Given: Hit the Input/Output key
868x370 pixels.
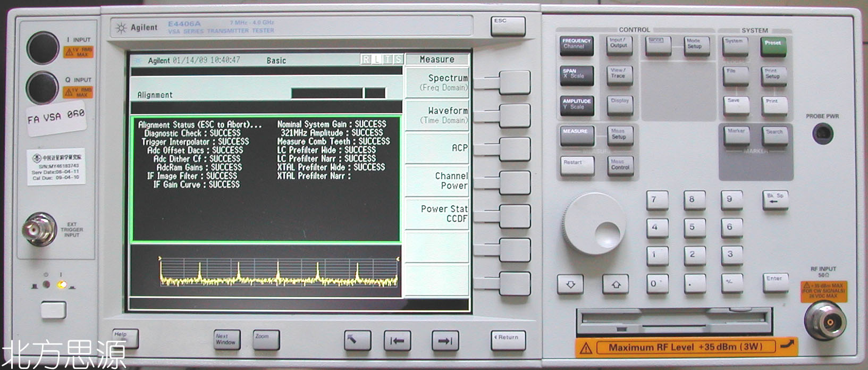Looking at the screenshot, I should pos(619,46).
